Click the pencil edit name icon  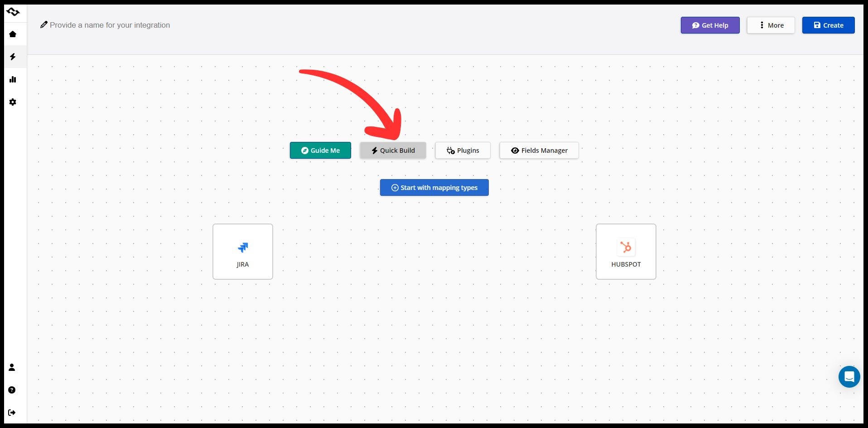click(44, 25)
